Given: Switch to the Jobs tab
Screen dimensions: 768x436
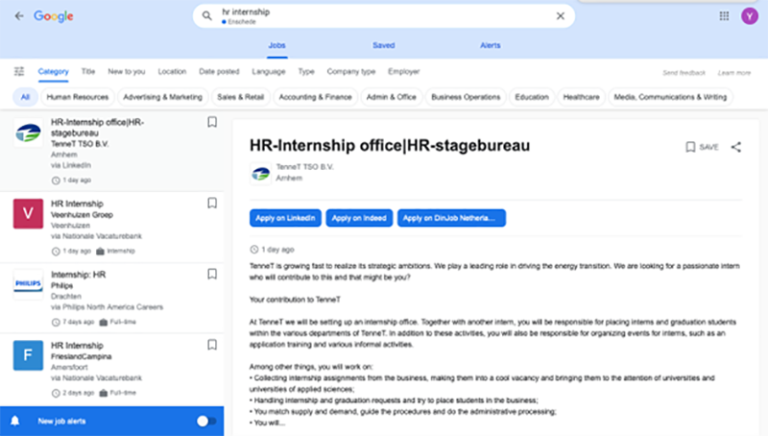Looking at the screenshot, I should click(277, 45).
